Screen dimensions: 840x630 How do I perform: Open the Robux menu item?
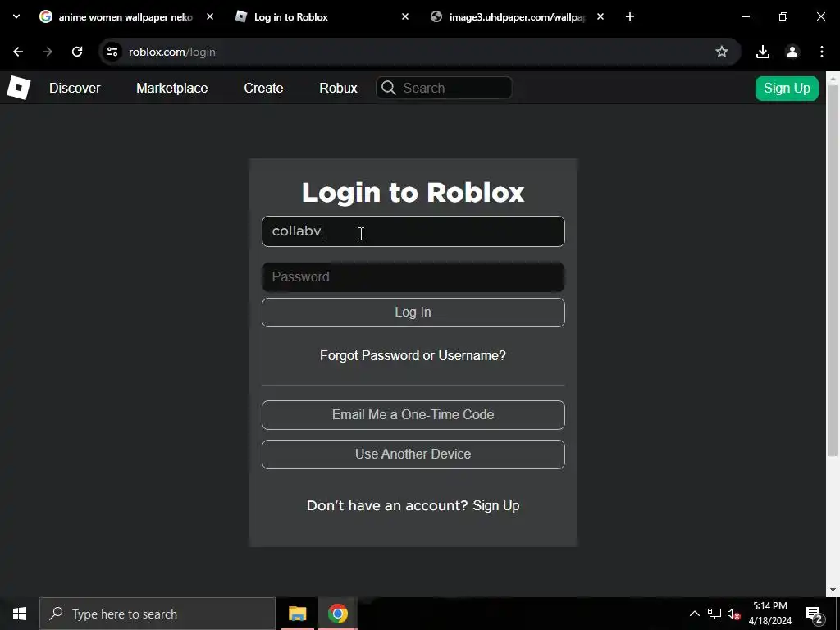pyautogui.click(x=338, y=88)
